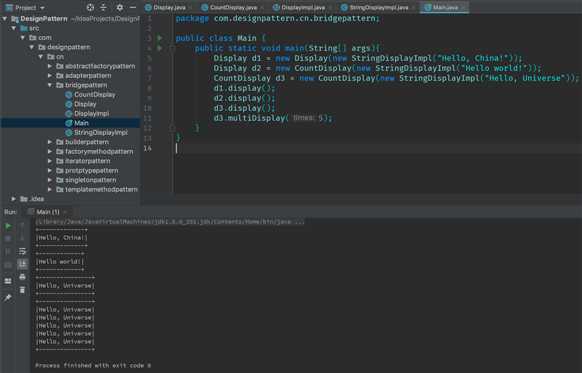Click the up stack trace arrow
This screenshot has width=582, height=373.
[22, 226]
